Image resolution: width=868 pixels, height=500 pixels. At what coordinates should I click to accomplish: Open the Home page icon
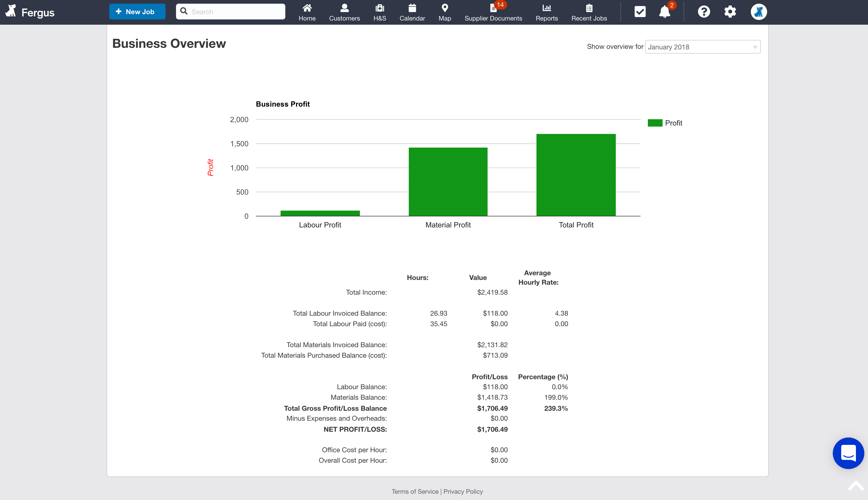pos(307,12)
